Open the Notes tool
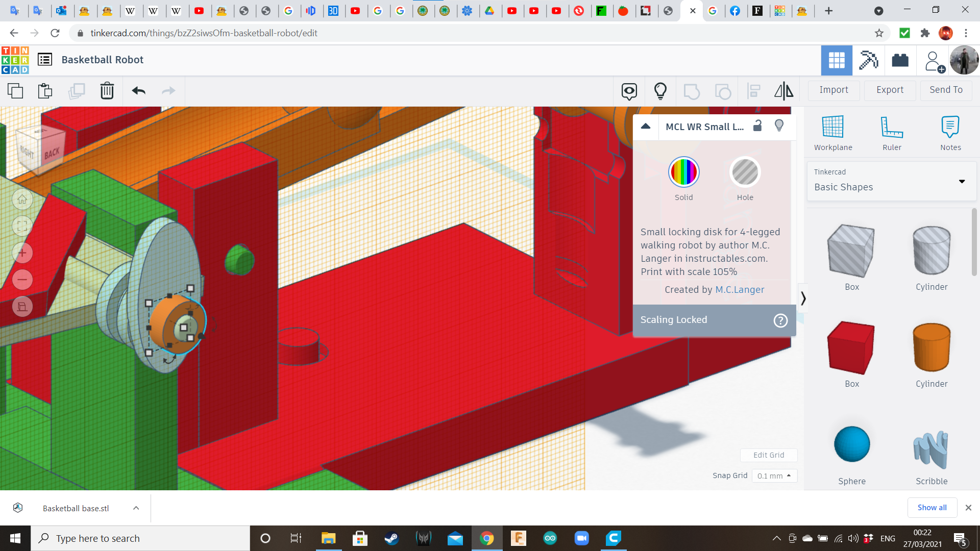 [950, 133]
